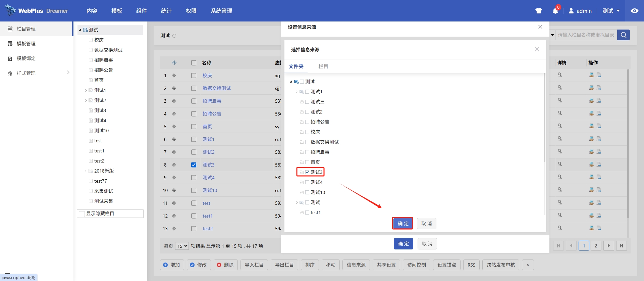
Task: Expand the 测试1 folder in dialog tree
Action: [297, 92]
